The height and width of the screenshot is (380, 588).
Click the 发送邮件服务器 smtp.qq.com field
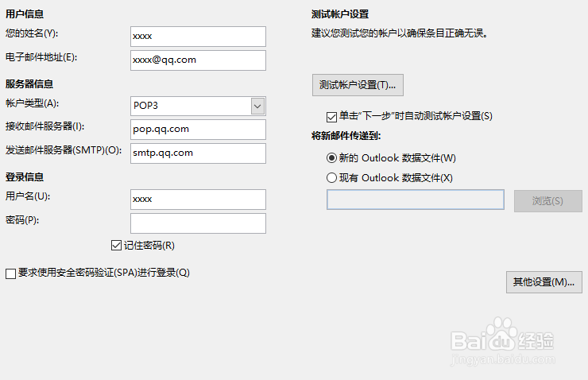[198, 153]
